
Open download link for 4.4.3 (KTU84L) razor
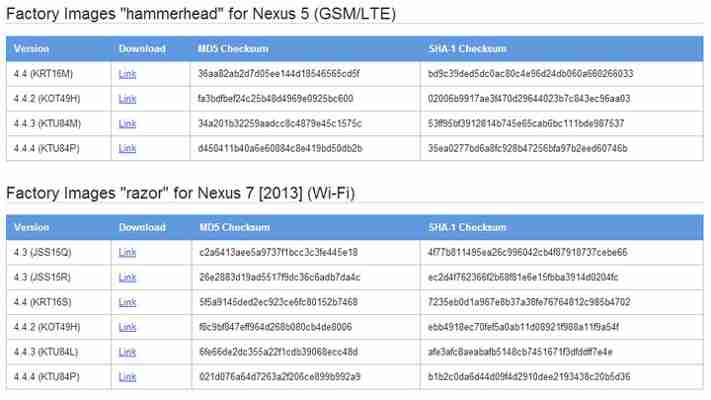(127, 352)
